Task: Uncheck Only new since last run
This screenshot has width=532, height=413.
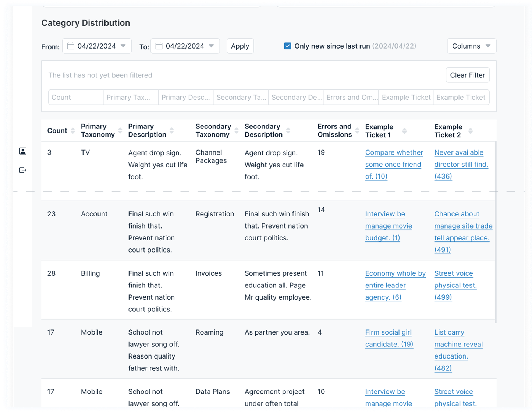Action: [x=288, y=46]
